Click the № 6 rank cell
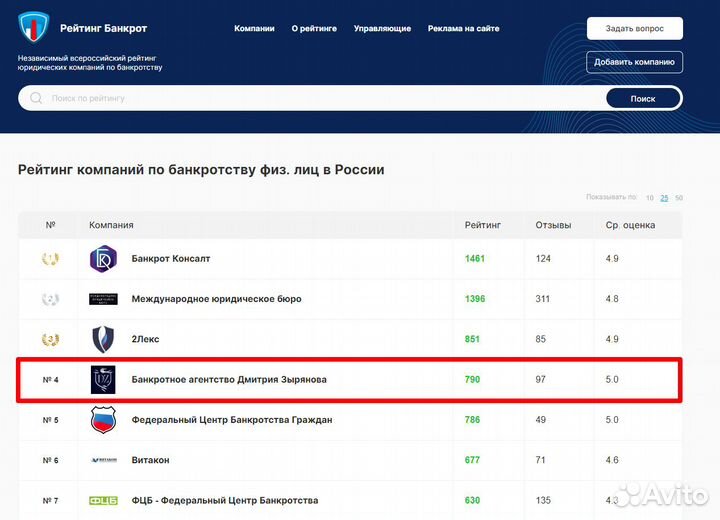The image size is (720, 520). point(51,460)
